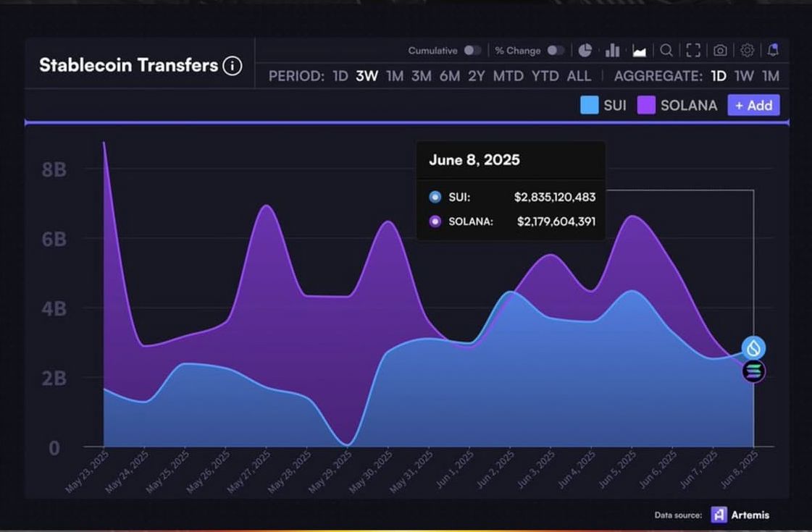The height and width of the screenshot is (532, 812).
Task: Click the May 23, 2025 x-axis label
Action: click(x=88, y=471)
